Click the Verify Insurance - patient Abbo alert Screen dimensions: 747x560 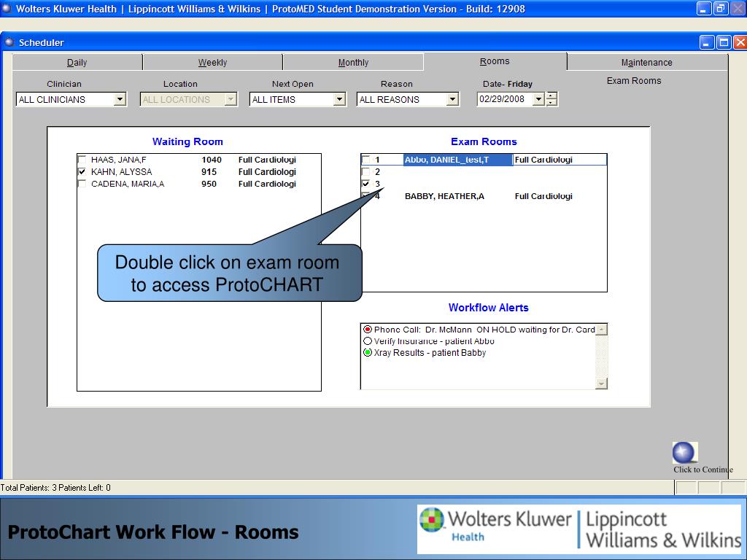434,341
